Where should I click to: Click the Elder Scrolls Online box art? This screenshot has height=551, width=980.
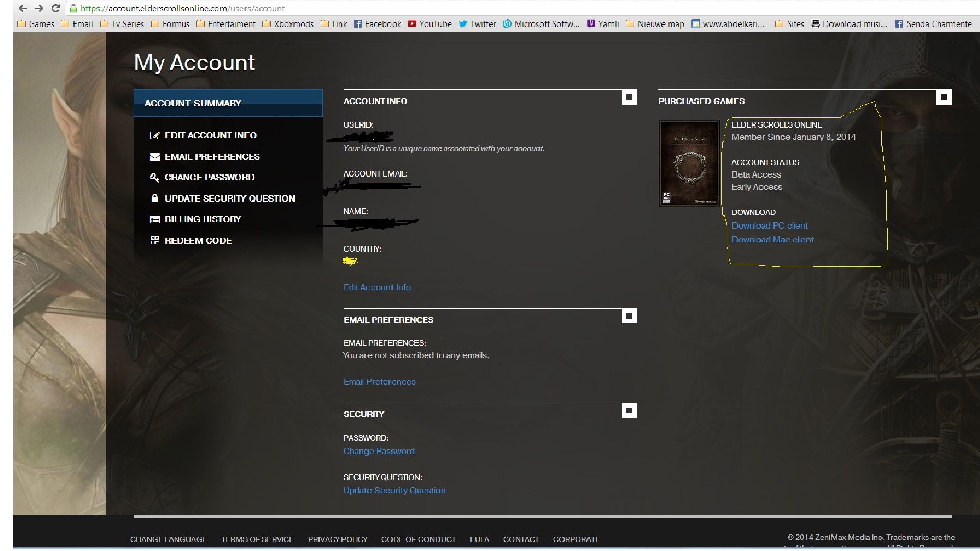(689, 163)
